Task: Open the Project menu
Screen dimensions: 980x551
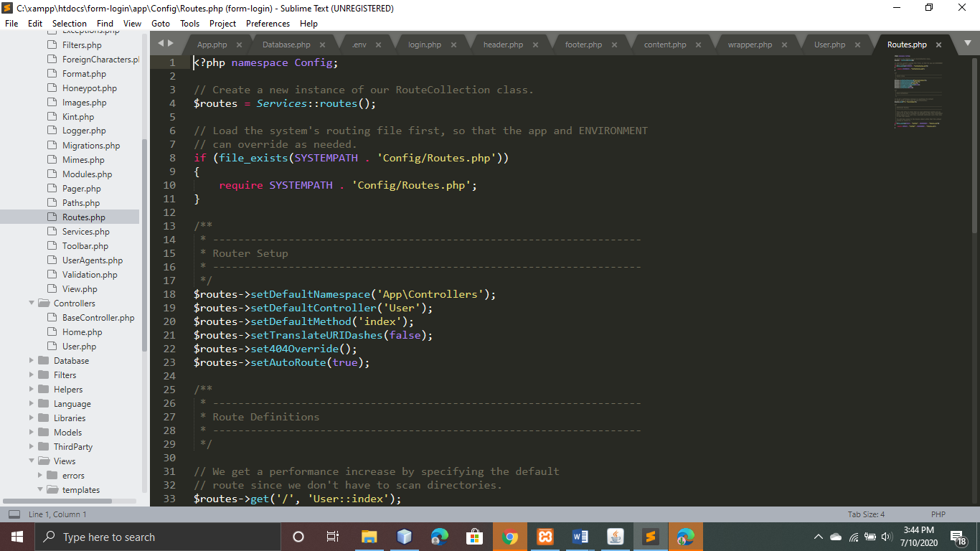Action: (223, 23)
